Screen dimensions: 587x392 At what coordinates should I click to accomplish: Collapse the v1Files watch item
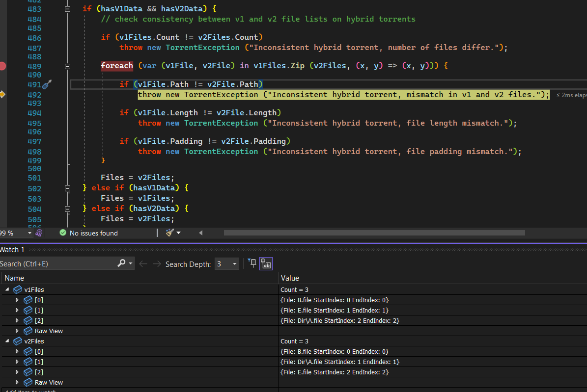pos(7,289)
